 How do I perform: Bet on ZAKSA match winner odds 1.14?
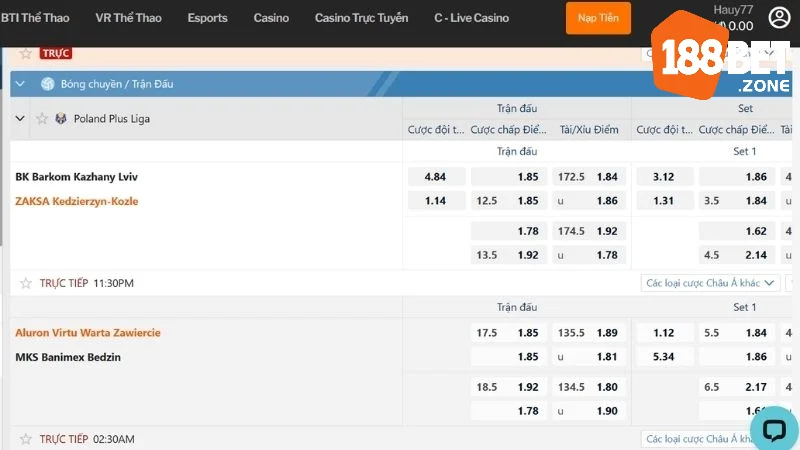click(x=436, y=201)
